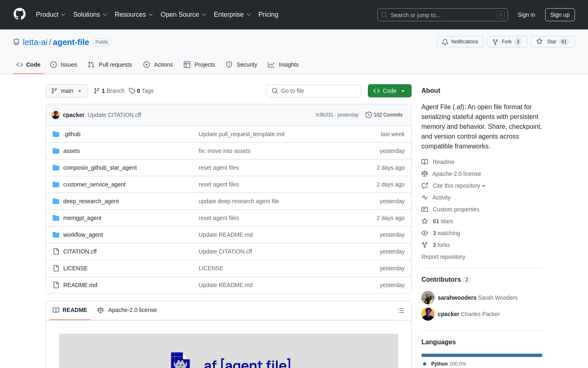The image size is (588, 368).
Task: Open the Contributors heading link
Action: [x=446, y=279]
